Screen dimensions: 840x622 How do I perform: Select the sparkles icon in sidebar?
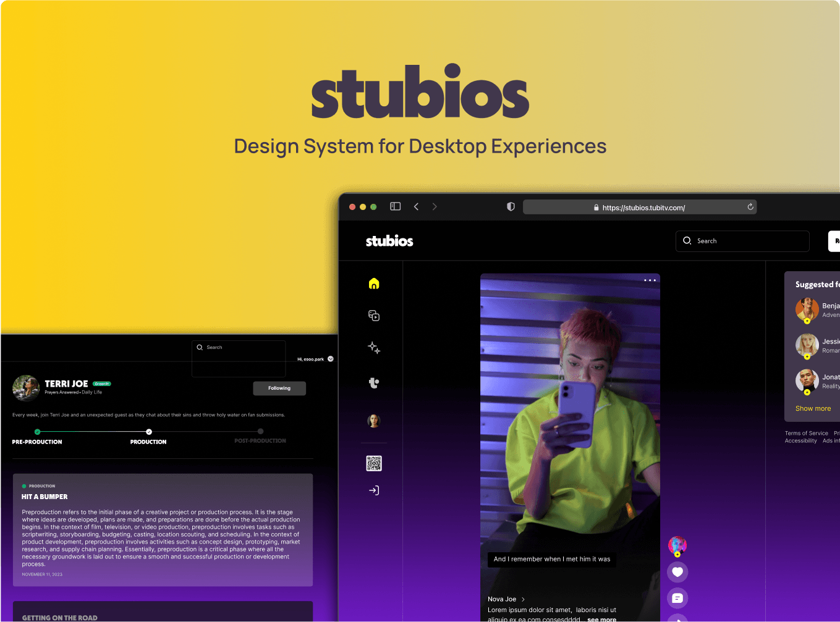point(374,348)
